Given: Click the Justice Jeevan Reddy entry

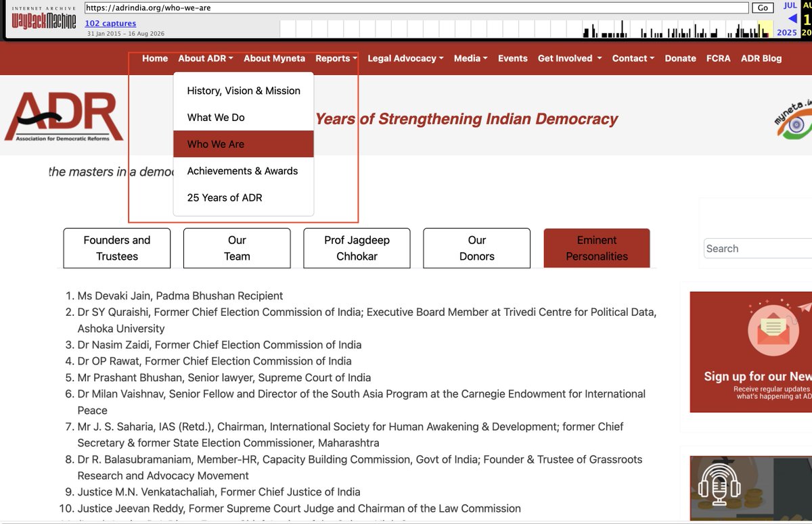Looking at the screenshot, I should pyautogui.click(x=299, y=508).
